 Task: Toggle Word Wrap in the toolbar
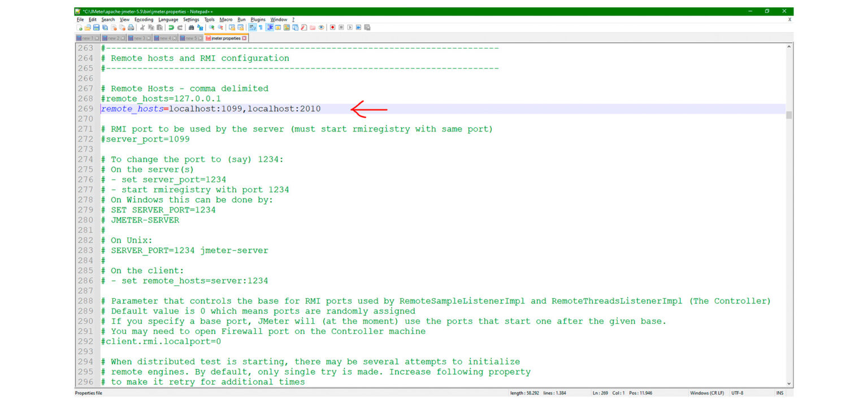[252, 27]
